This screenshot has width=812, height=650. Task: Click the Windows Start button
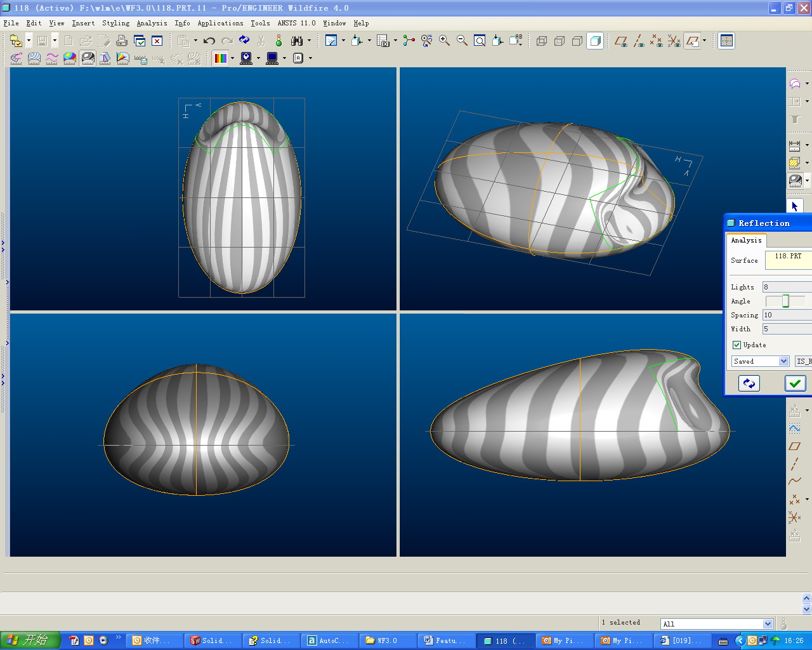(30, 640)
